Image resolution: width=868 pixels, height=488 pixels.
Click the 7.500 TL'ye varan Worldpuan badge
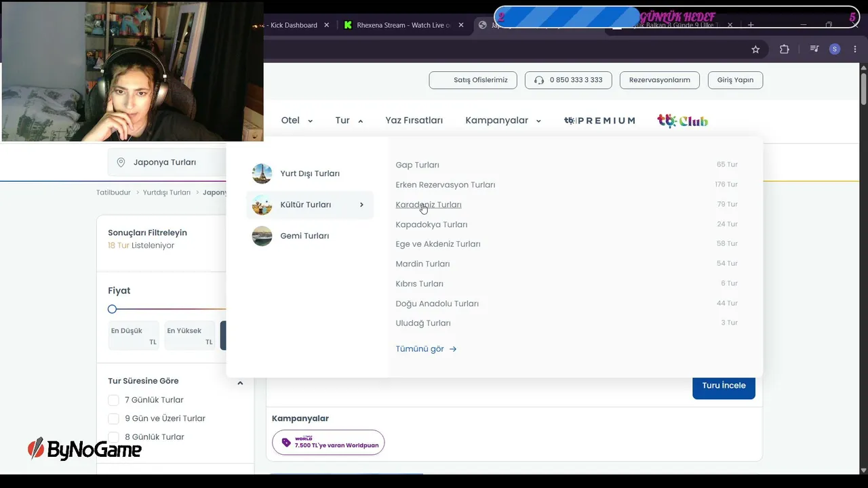click(x=328, y=443)
